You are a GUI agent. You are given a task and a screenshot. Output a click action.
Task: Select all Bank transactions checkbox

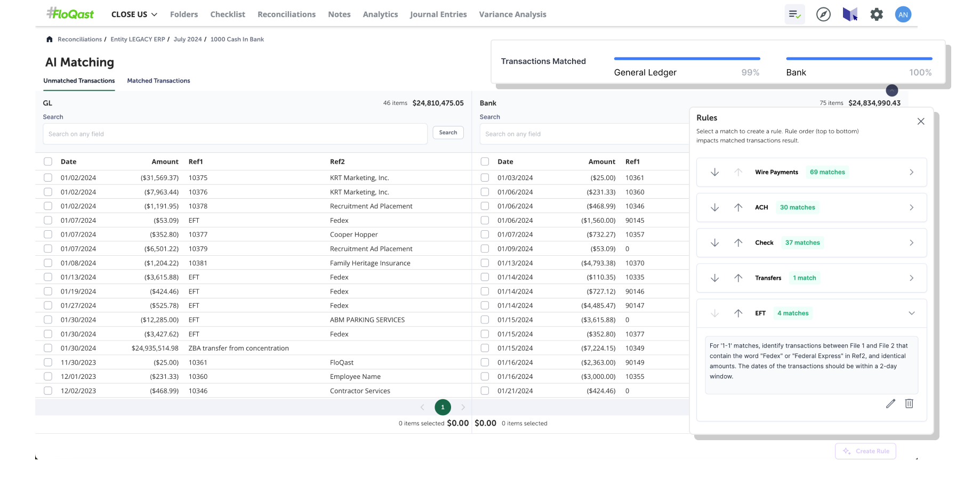point(485,161)
